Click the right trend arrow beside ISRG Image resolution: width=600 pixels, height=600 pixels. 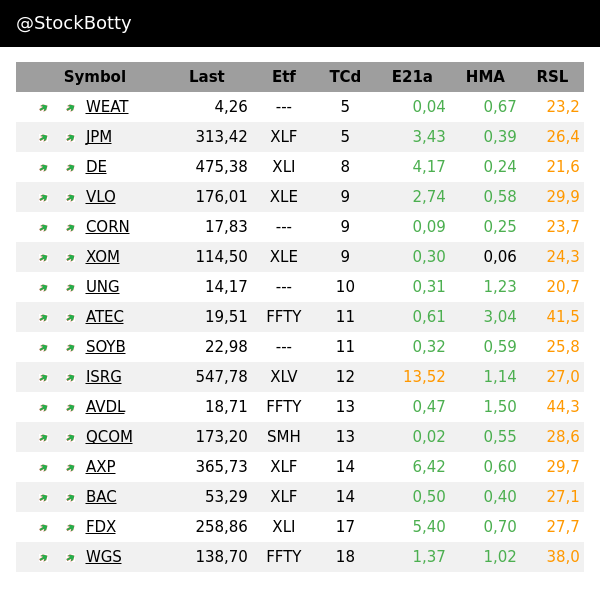pyautogui.click(x=70, y=378)
